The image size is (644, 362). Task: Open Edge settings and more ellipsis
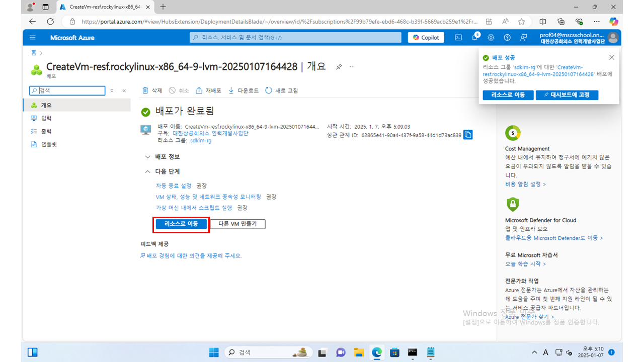coord(597,22)
